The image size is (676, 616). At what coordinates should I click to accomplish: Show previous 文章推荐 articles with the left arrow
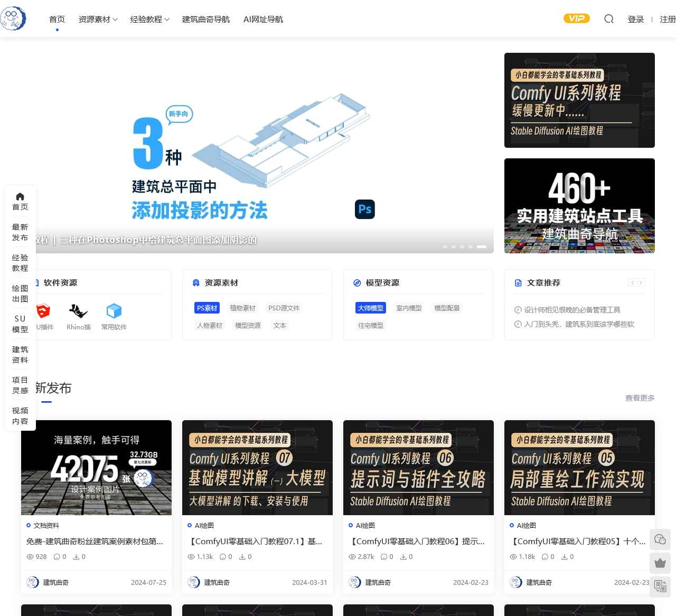[x=632, y=283]
